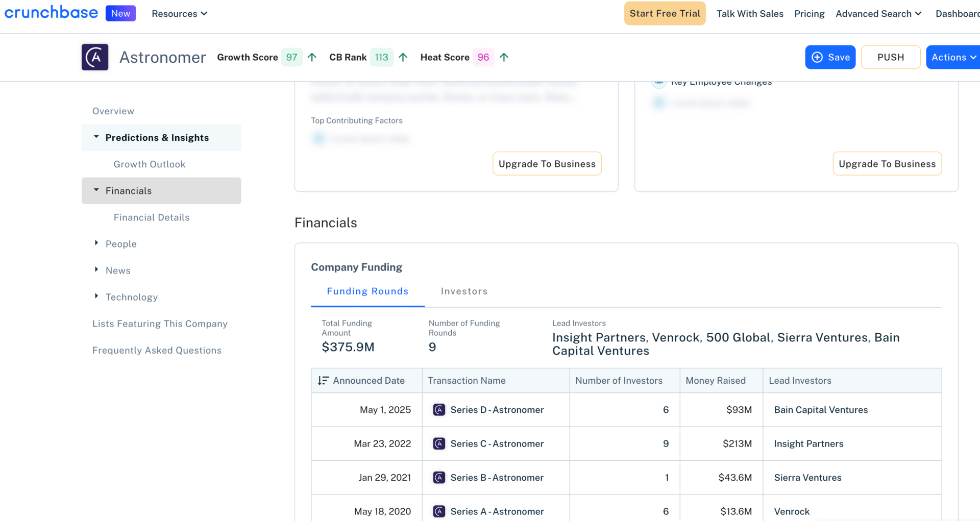The image size is (980, 521).
Task: Click the sort icon beside Announced Date
Action: (323, 381)
